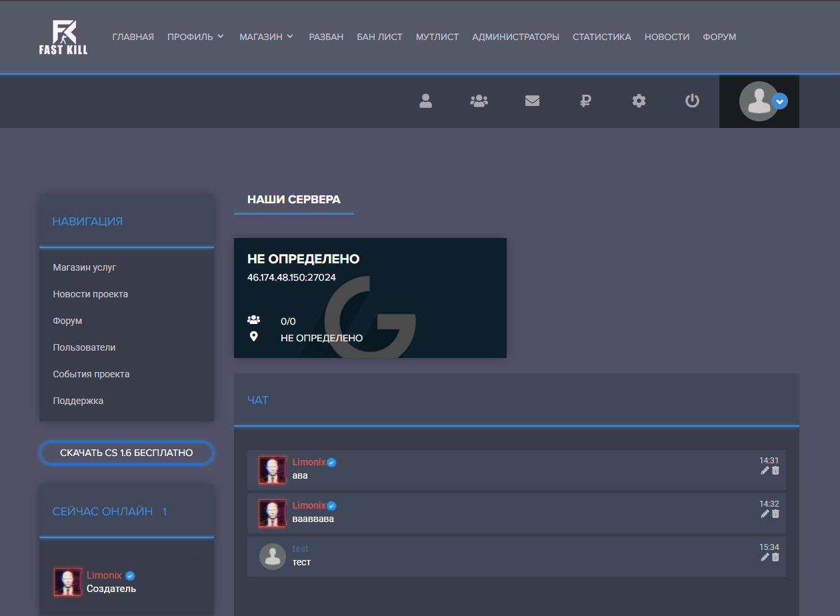Click the server card 46.174.48.150:27024
The image size is (840, 616).
[x=370, y=297]
